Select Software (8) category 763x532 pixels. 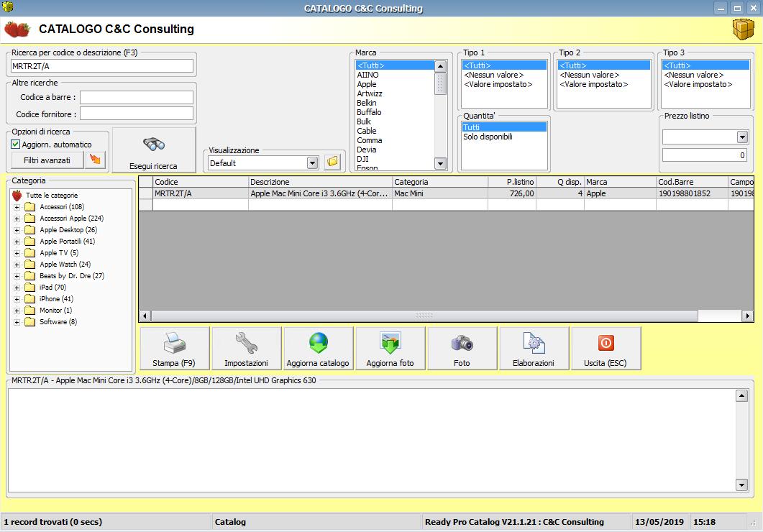(x=58, y=322)
